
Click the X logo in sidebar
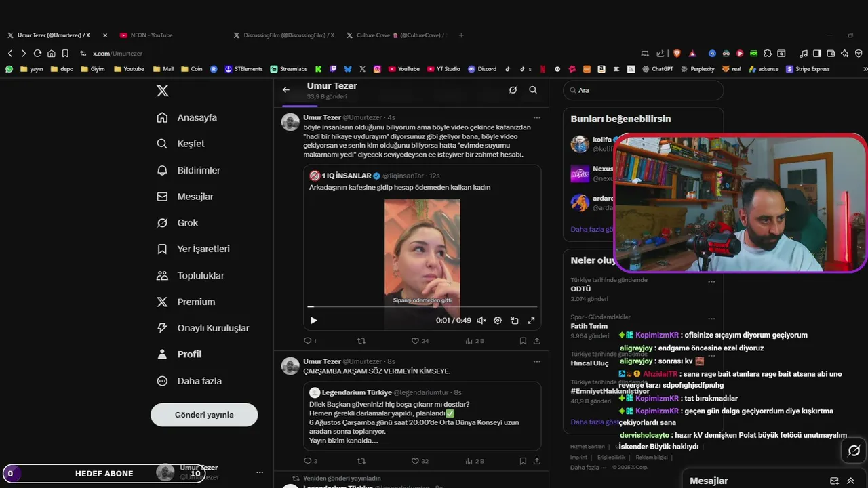click(162, 91)
